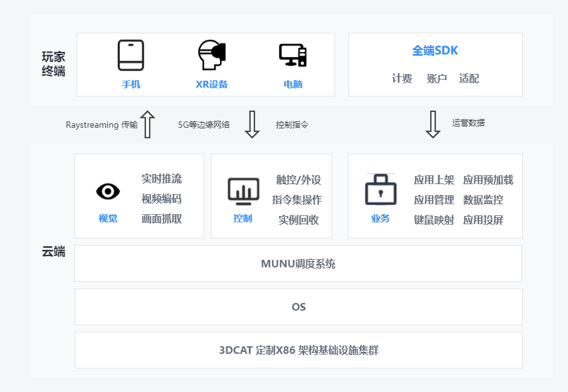This screenshot has width=568, height=392.
Task: Click the 触控/外设 text
Action: tap(298, 180)
